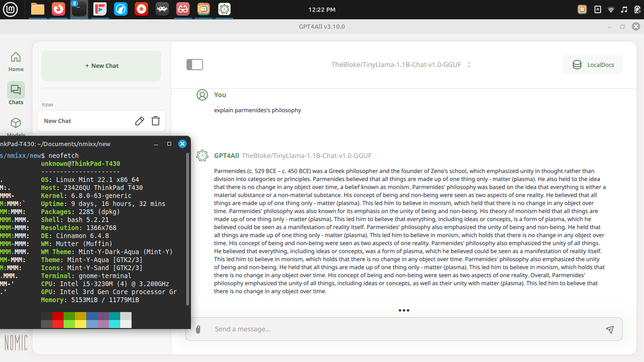
Task: Click the 'Uptime: 9 days, 16 hours' line
Action: pos(103,204)
